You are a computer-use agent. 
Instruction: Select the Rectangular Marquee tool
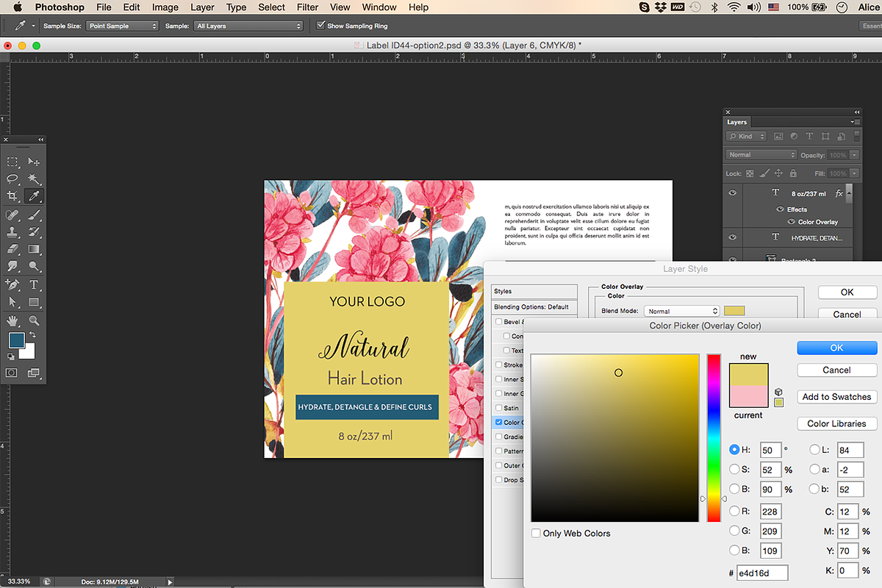pos(12,162)
